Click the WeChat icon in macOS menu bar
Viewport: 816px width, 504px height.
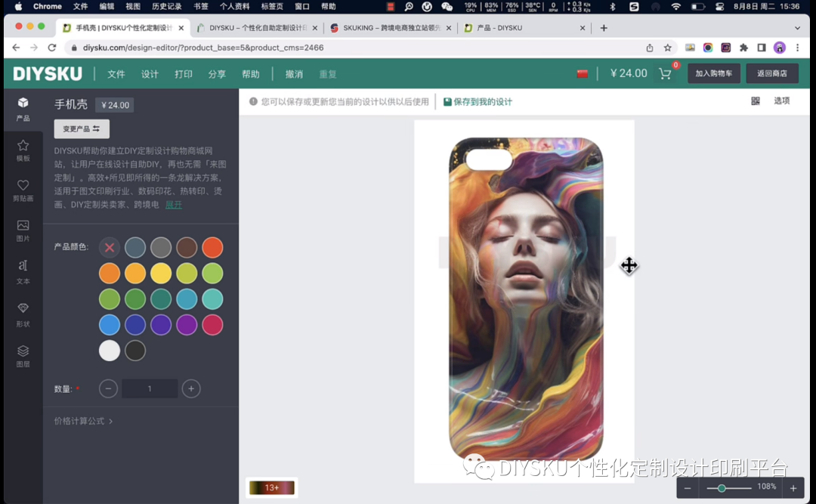pos(447,6)
